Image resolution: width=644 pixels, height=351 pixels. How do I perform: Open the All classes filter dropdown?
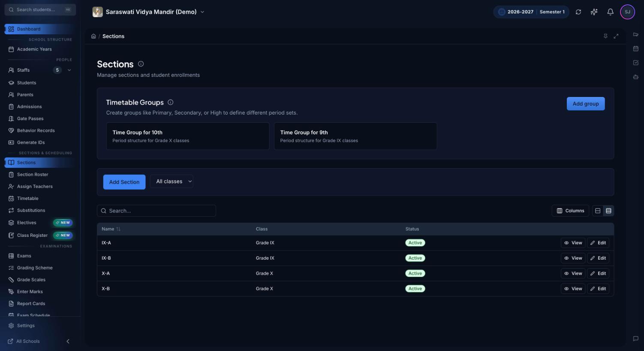172,182
